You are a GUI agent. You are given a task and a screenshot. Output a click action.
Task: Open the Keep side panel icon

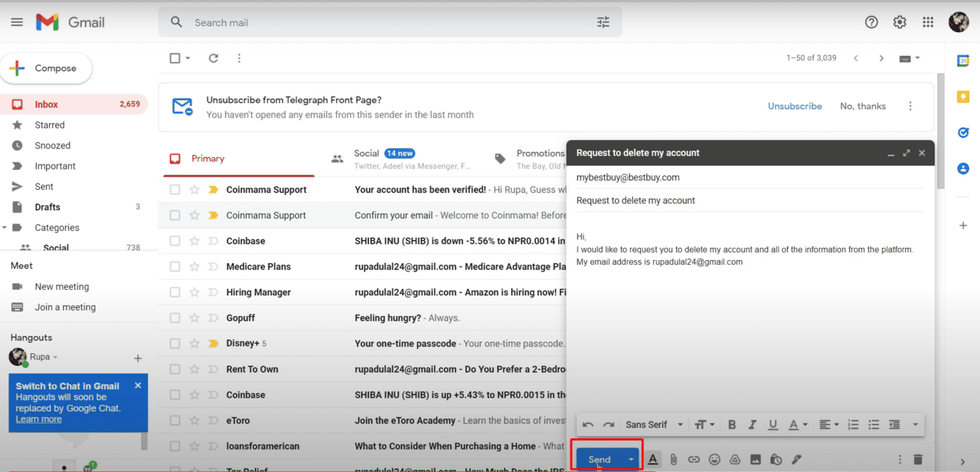(963, 96)
